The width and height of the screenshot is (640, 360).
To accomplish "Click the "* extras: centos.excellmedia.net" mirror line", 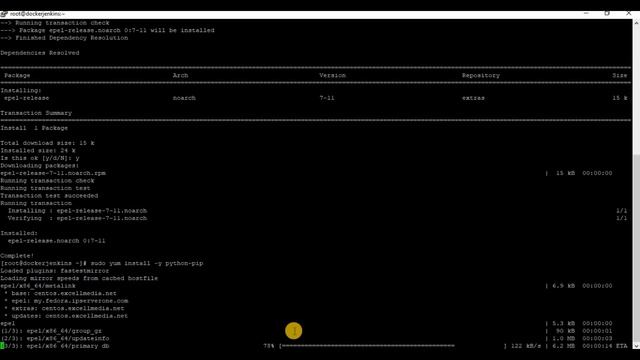I will (64, 309).
